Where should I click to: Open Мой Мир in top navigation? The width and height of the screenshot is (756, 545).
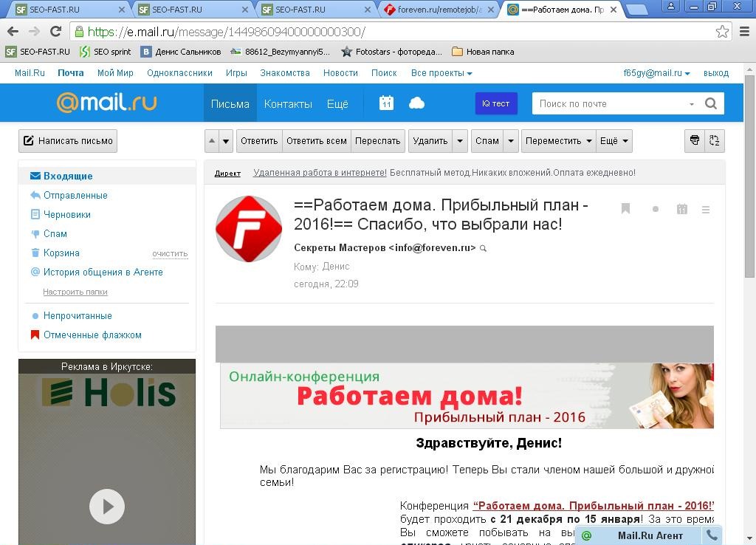pos(115,73)
